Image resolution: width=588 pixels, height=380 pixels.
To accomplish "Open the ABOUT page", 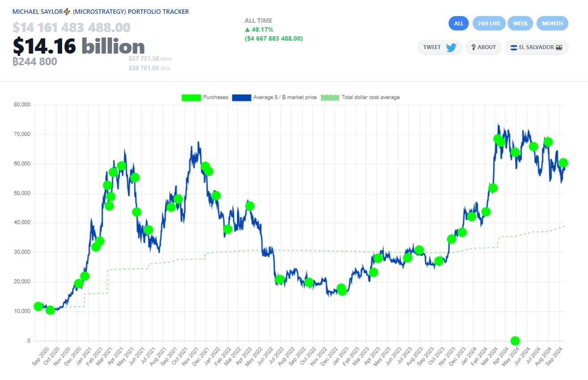I will coord(483,47).
